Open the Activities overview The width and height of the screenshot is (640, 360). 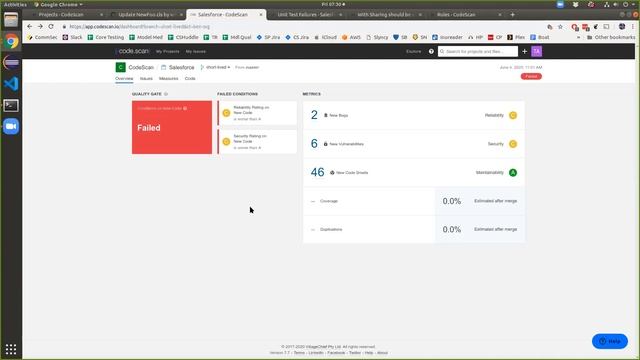click(x=15, y=4)
